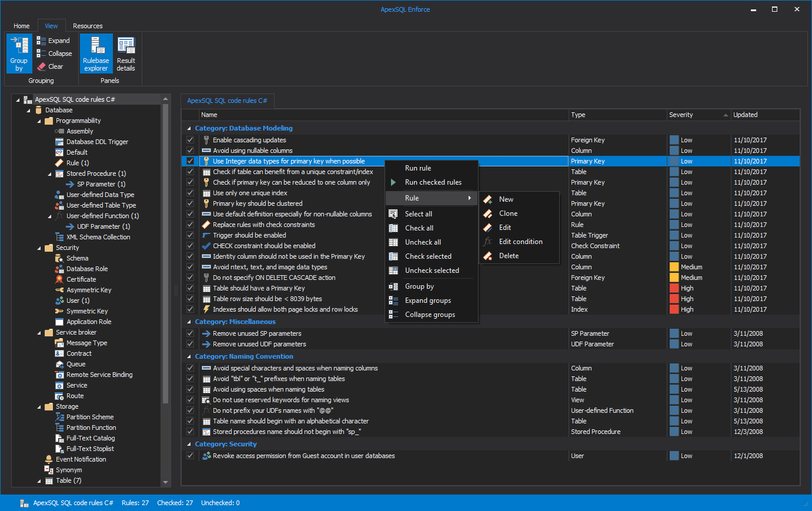The height and width of the screenshot is (511, 812).
Task: Choose Uncheck selected from context menu
Action: (432, 270)
